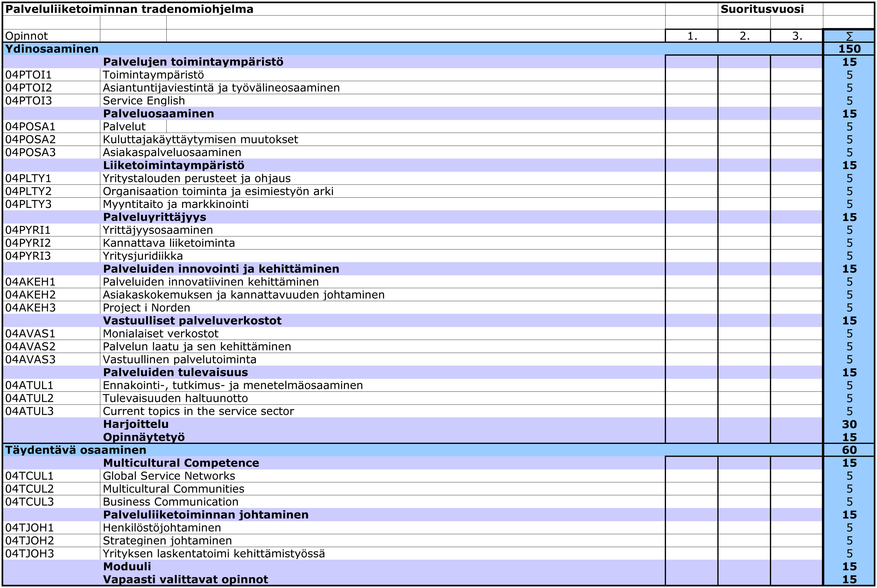
Task: Select the year '3.' column header
Action: click(797, 36)
